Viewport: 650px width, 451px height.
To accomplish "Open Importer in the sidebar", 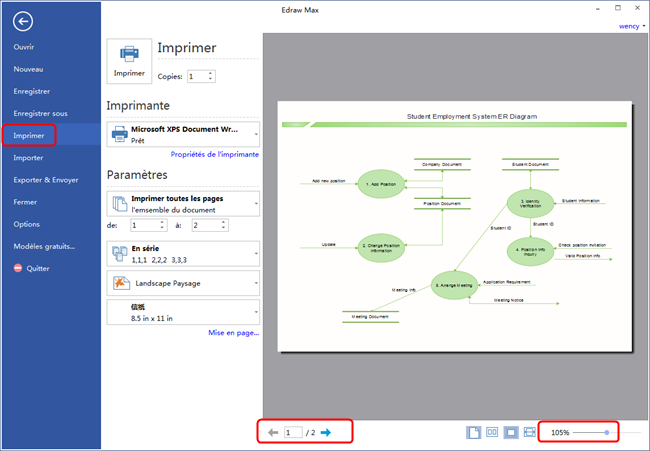I will tap(28, 158).
